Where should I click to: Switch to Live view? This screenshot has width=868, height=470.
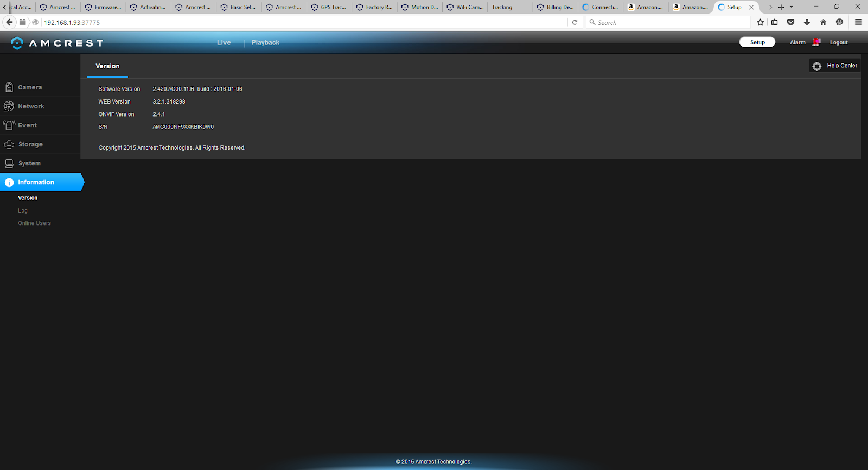[x=224, y=43]
